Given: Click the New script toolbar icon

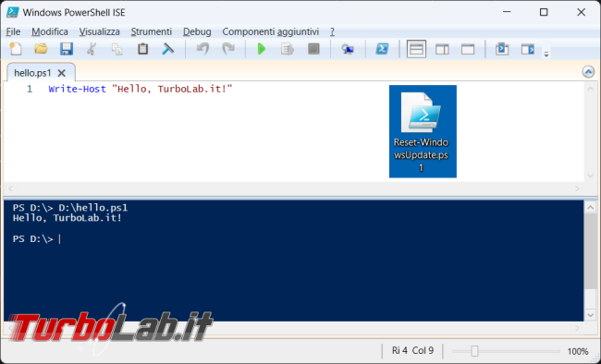Looking at the screenshot, I should 16,49.
